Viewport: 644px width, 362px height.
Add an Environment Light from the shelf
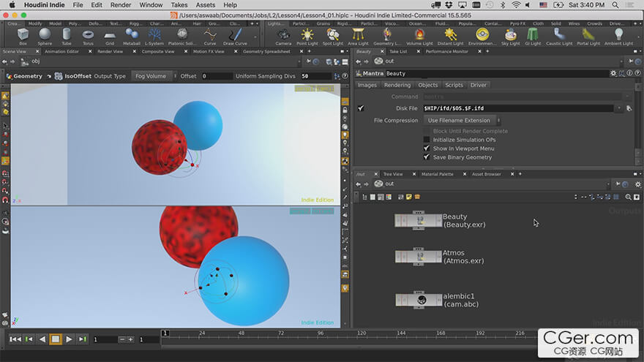(x=482, y=37)
